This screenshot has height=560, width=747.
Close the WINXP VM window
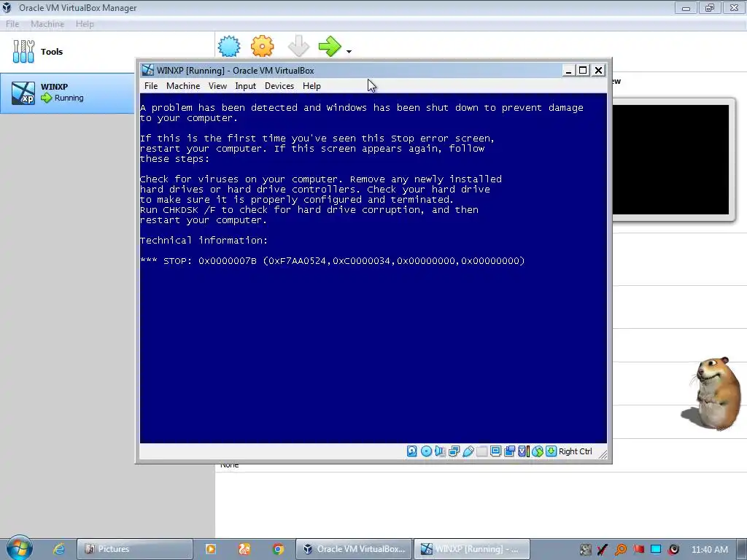tap(599, 71)
